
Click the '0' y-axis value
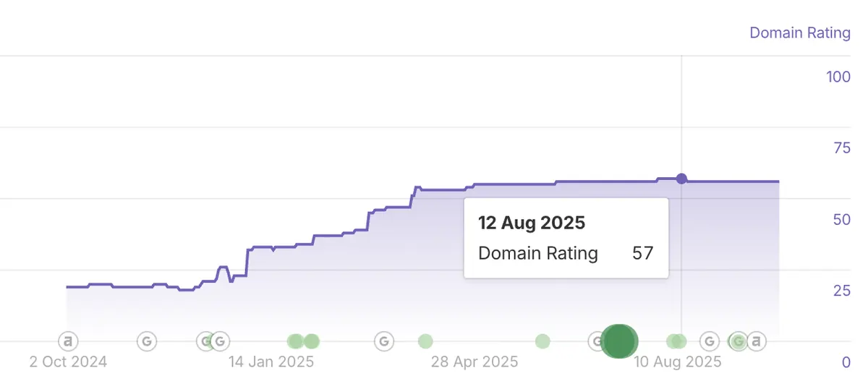(x=846, y=362)
